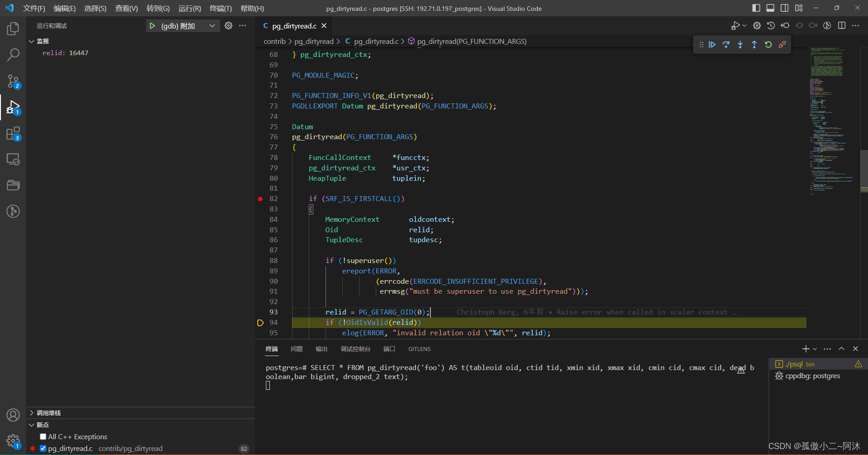The height and width of the screenshot is (455, 868).
Task: Maximize the panel with the up chevron
Action: point(841,349)
